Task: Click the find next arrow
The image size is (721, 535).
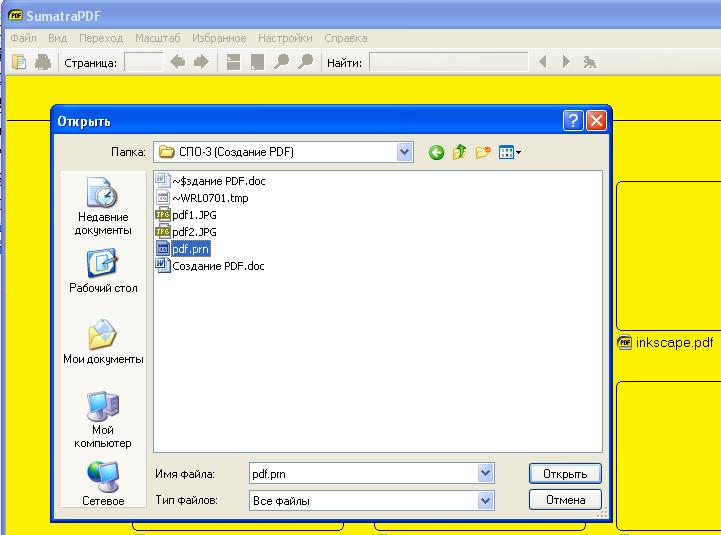Action: (566, 62)
